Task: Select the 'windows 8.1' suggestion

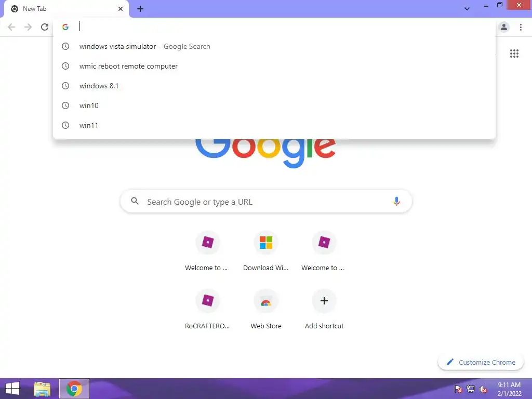Action: pos(274,86)
